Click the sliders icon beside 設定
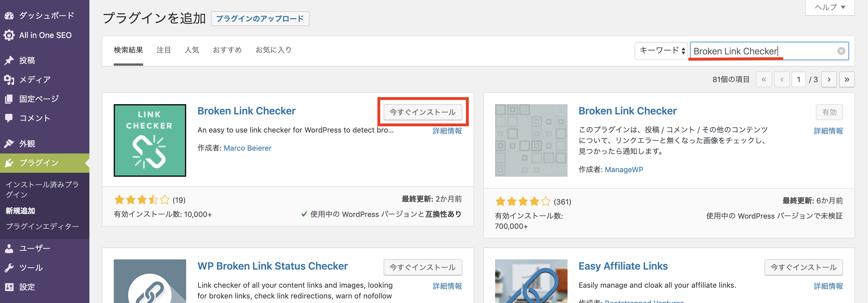The image size is (868, 303). 9,287
